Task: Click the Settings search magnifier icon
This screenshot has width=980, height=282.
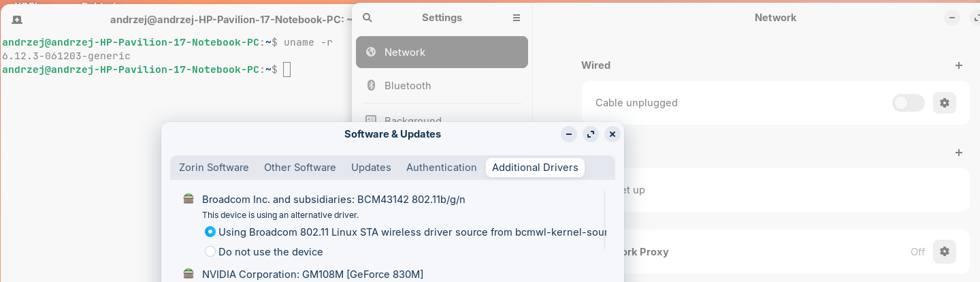Action: click(x=367, y=18)
